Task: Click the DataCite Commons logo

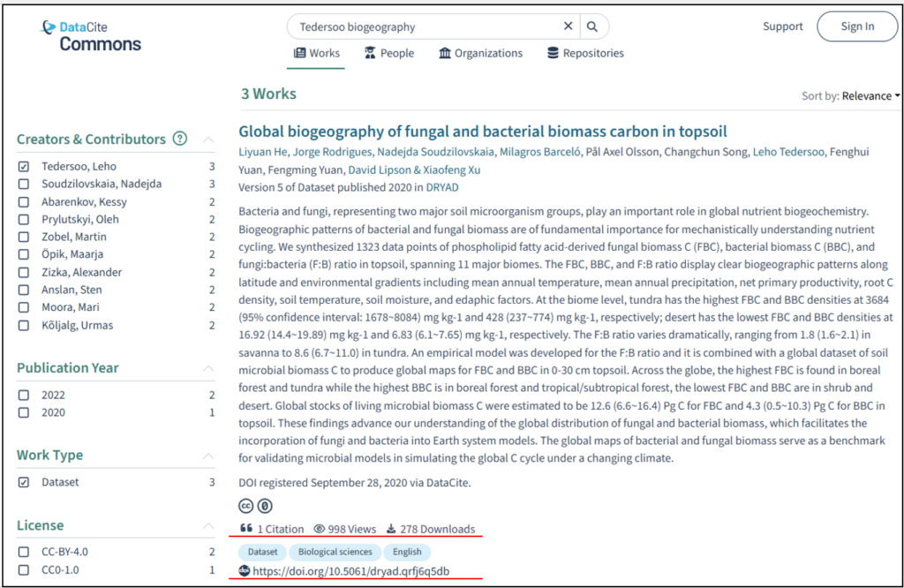Action: [91, 36]
